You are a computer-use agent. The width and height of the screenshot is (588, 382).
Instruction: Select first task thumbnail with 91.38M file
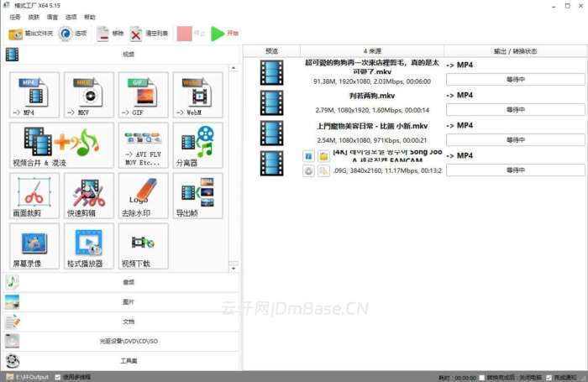(x=272, y=73)
